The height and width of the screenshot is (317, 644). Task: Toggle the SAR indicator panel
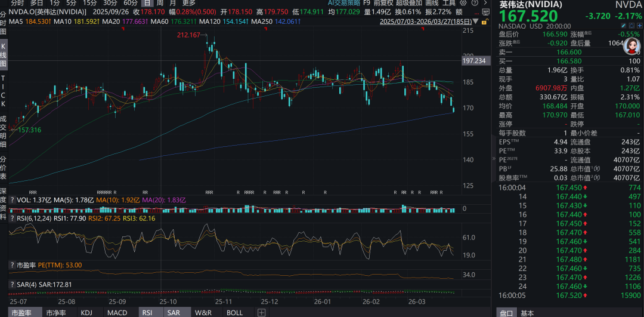pyautogui.click(x=174, y=313)
